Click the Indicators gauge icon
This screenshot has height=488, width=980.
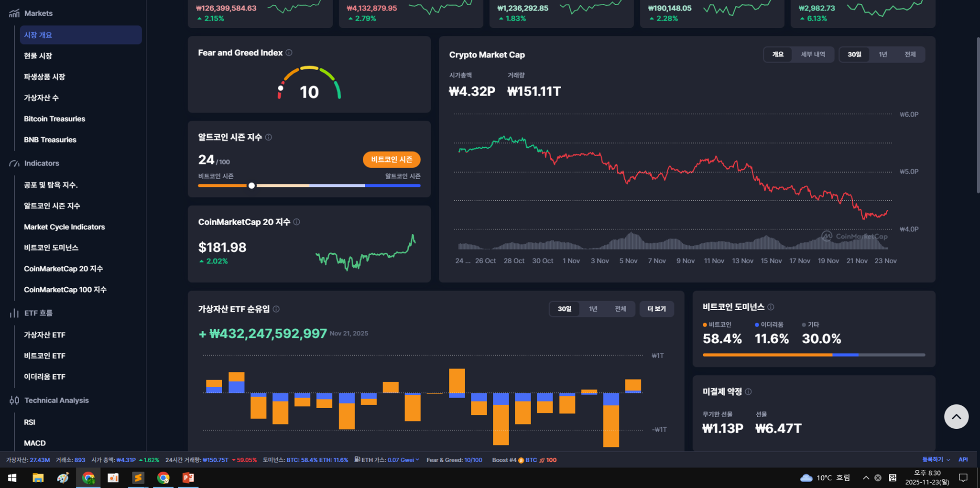click(14, 163)
